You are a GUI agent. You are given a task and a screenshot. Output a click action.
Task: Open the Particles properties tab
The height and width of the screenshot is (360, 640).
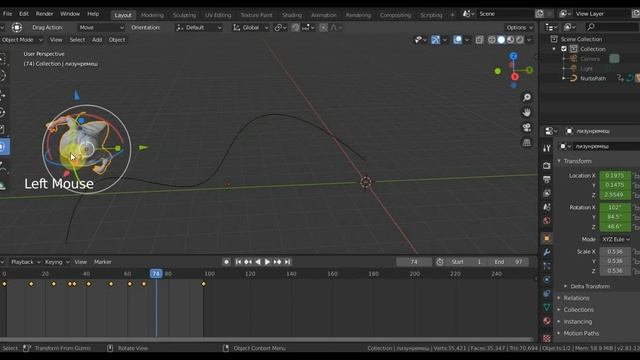click(547, 266)
